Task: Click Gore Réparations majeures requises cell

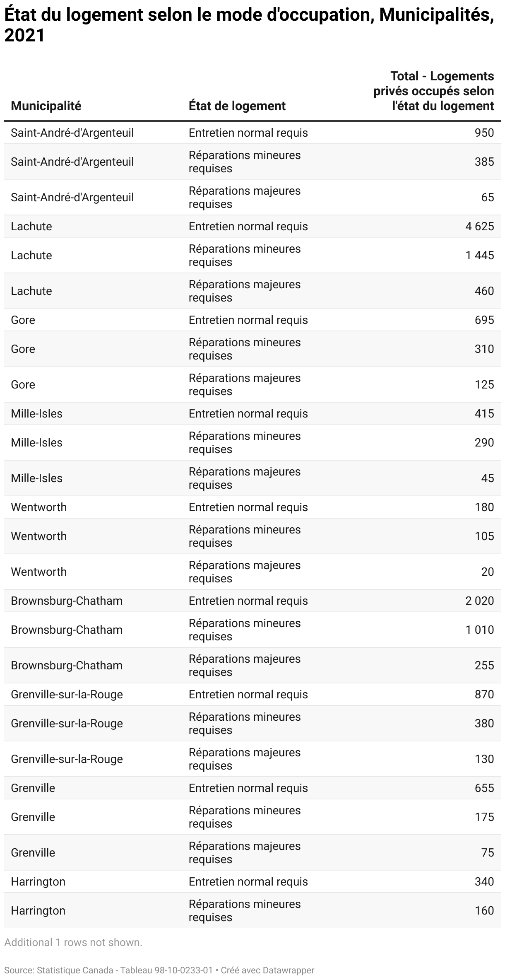Action: point(245,384)
